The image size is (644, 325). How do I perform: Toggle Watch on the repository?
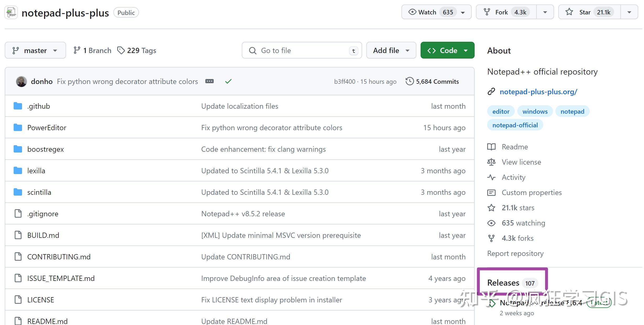[x=427, y=12]
